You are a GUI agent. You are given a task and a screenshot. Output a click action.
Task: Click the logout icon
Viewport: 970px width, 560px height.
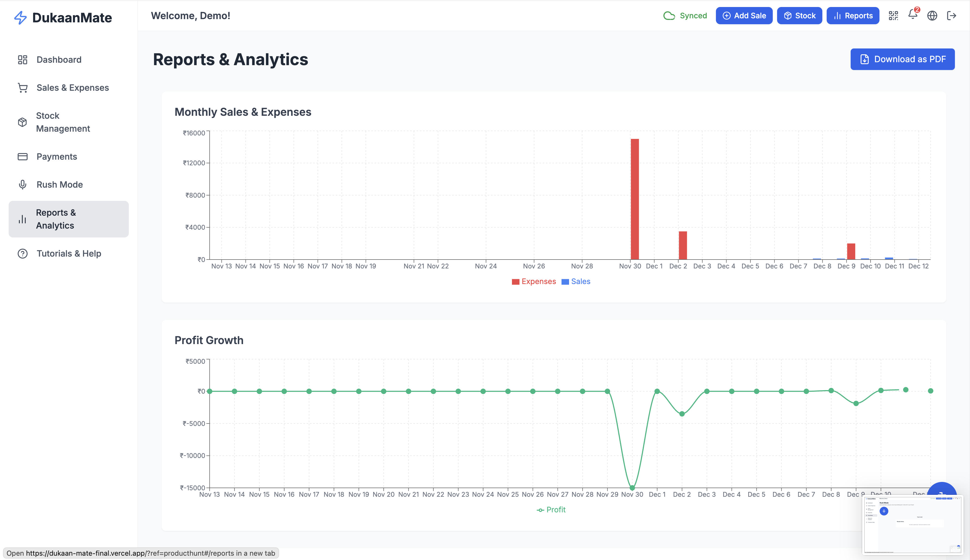tap(951, 16)
